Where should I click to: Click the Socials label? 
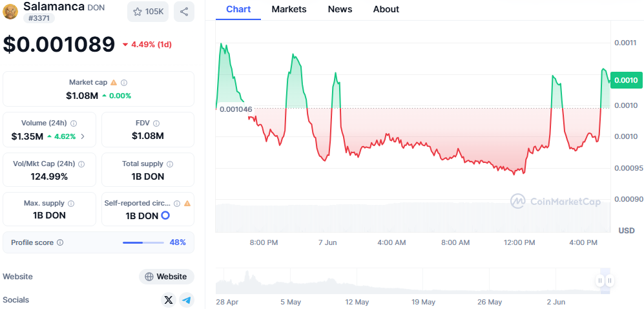click(x=16, y=300)
